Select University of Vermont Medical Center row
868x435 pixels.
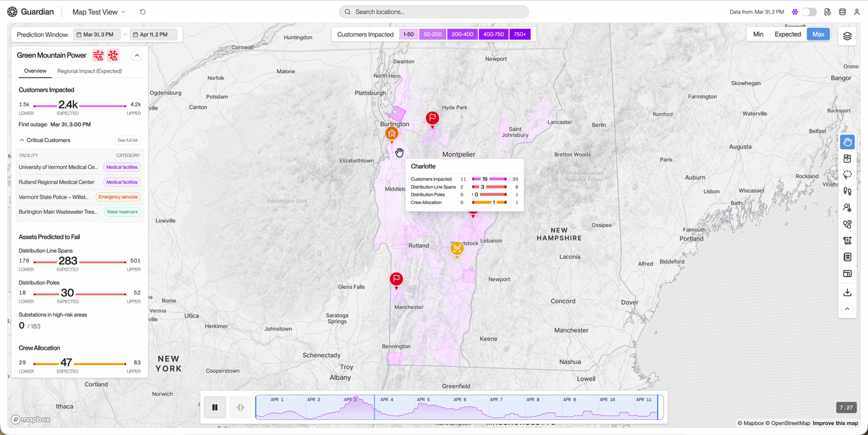click(80, 167)
